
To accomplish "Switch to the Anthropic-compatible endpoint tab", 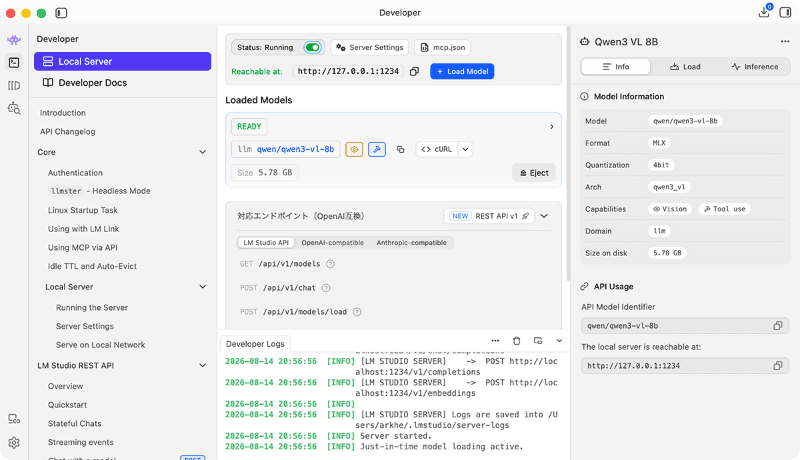I will tap(411, 243).
